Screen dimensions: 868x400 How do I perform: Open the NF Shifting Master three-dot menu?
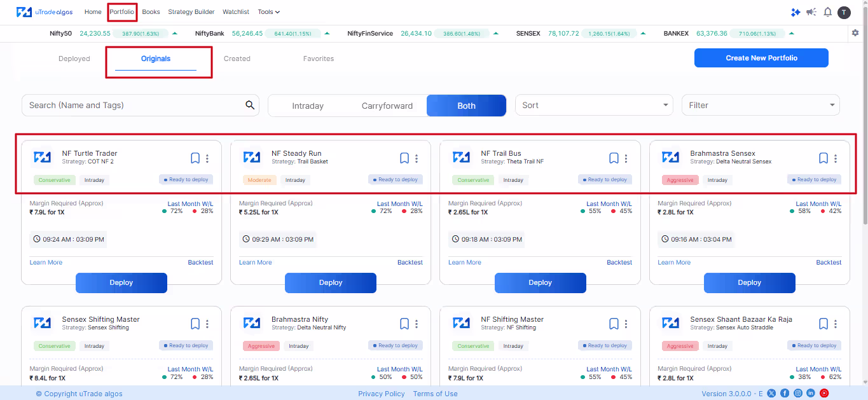[626, 324]
